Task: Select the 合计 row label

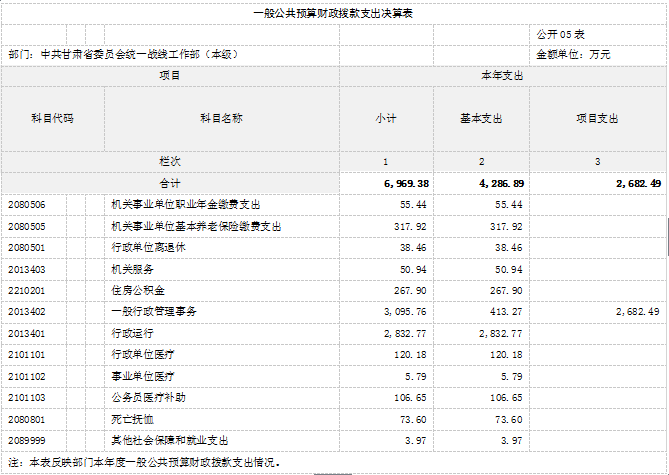Action: [170, 184]
